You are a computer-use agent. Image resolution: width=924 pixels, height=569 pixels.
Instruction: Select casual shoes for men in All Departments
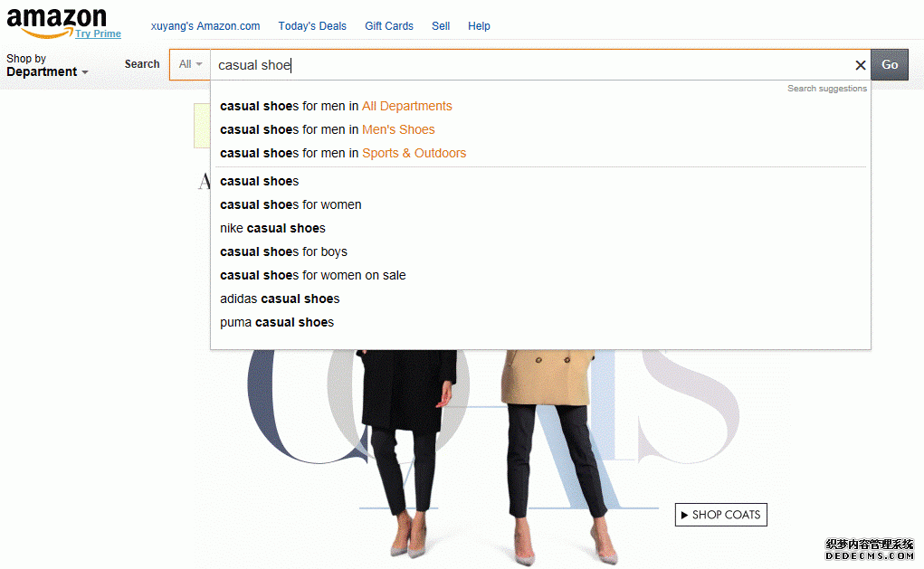point(336,106)
